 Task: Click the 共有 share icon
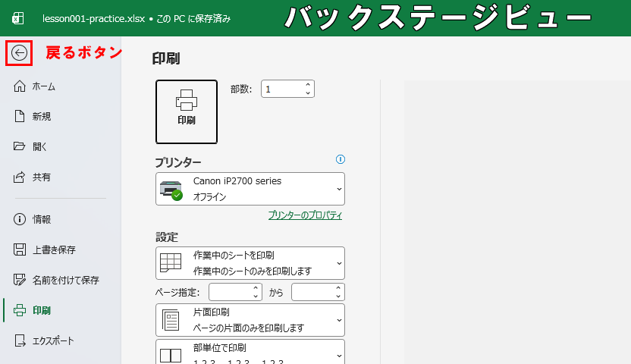[19, 177]
